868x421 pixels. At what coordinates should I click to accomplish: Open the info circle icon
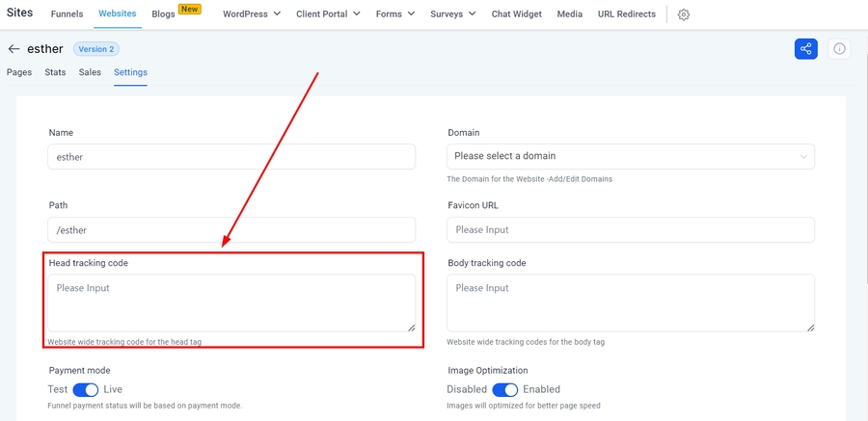(839, 48)
